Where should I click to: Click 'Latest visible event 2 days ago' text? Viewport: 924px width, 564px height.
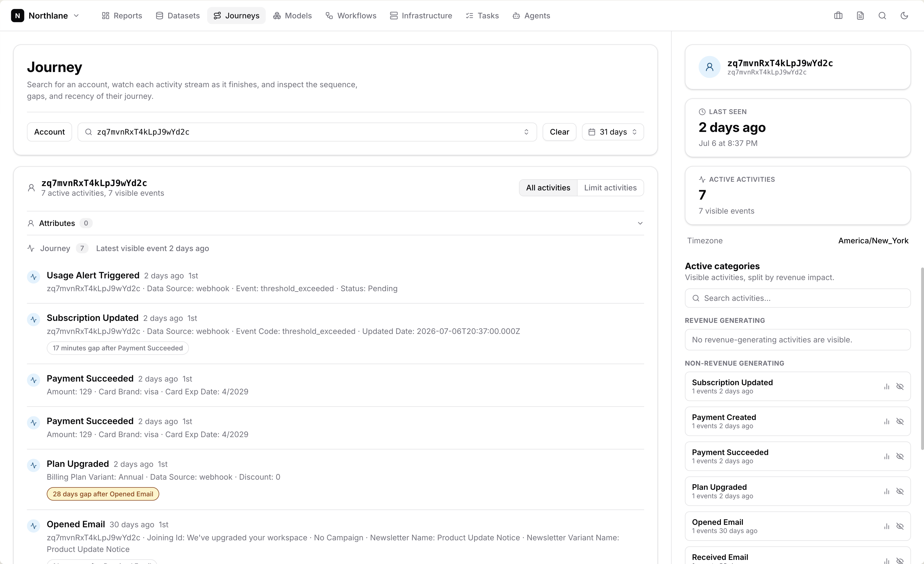153,248
